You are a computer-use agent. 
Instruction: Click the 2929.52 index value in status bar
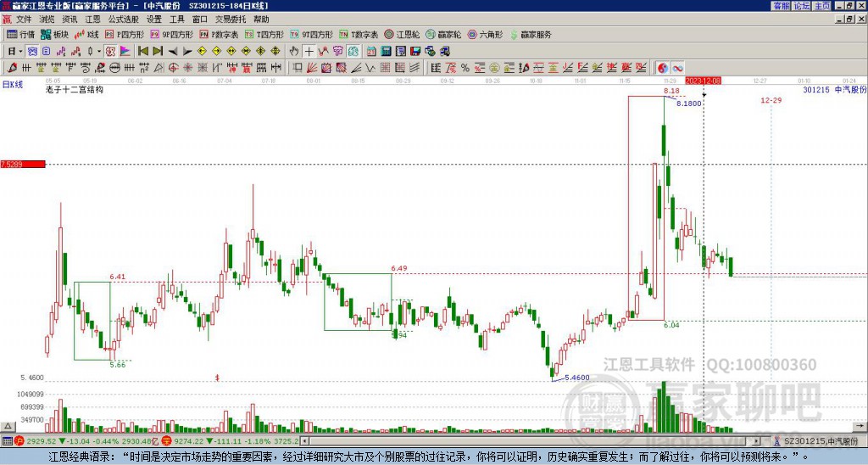tap(42, 441)
